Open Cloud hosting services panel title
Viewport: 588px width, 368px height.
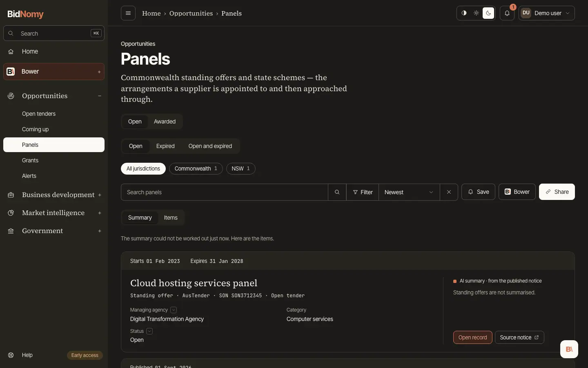point(194,283)
